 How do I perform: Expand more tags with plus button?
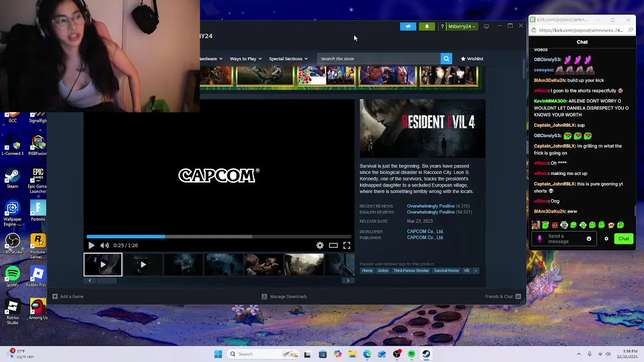tap(475, 270)
